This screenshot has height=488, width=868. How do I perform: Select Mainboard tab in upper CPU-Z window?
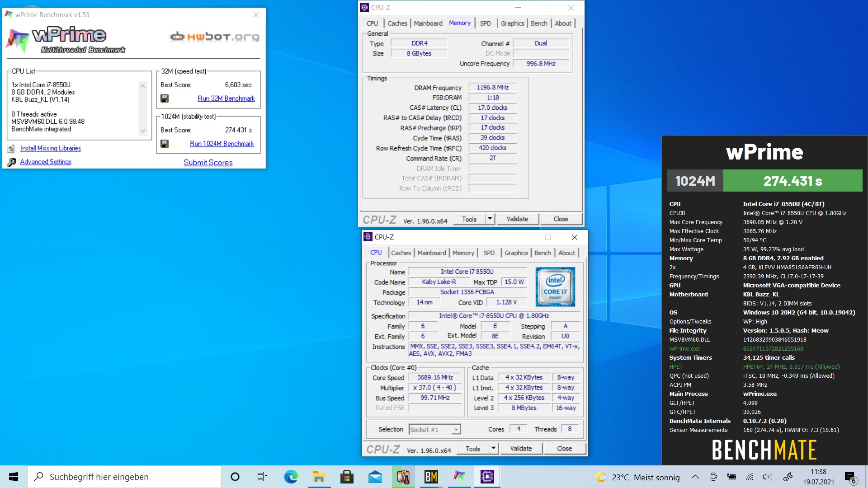(428, 23)
